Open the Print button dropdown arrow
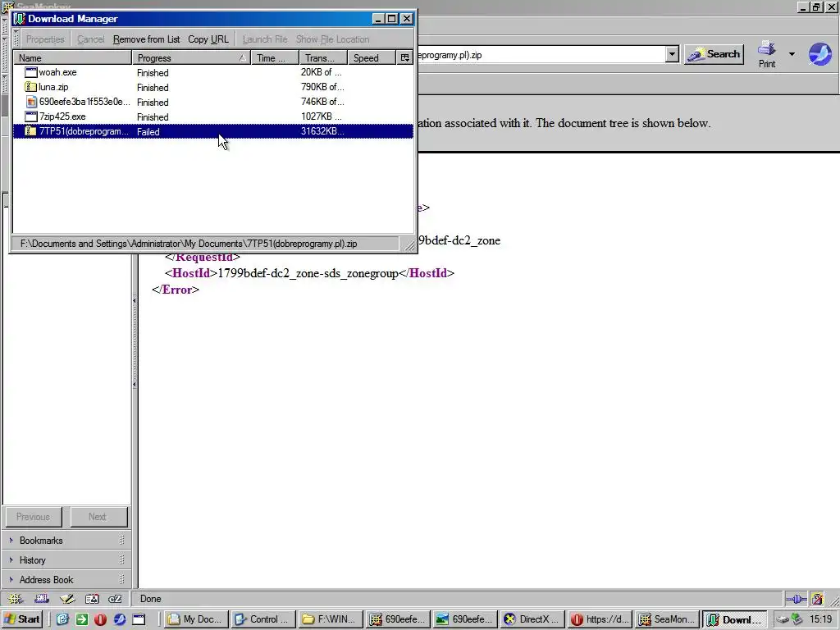Viewport: 840px width, 630px height. [792, 53]
